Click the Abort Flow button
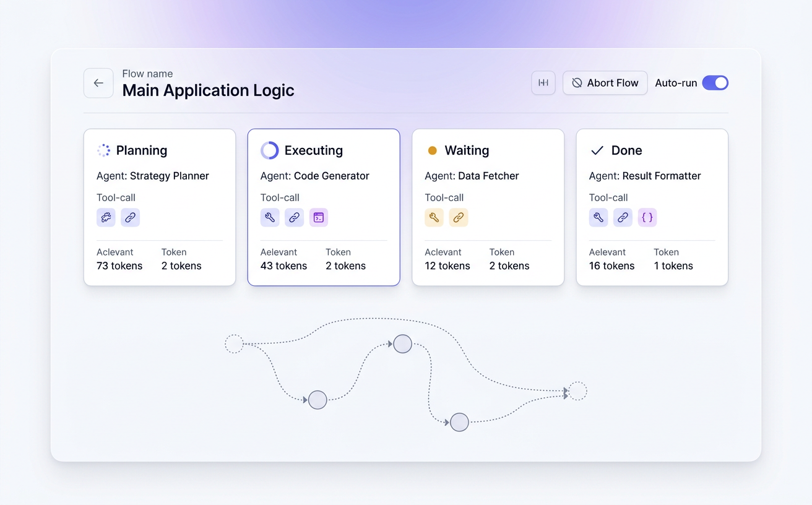This screenshot has height=505, width=812. coord(605,83)
